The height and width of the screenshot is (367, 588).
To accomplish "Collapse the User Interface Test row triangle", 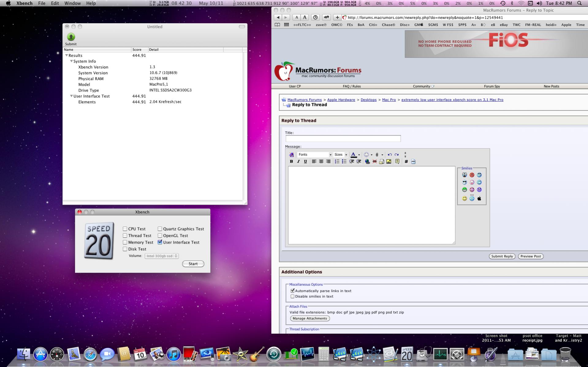I will [x=71, y=96].
